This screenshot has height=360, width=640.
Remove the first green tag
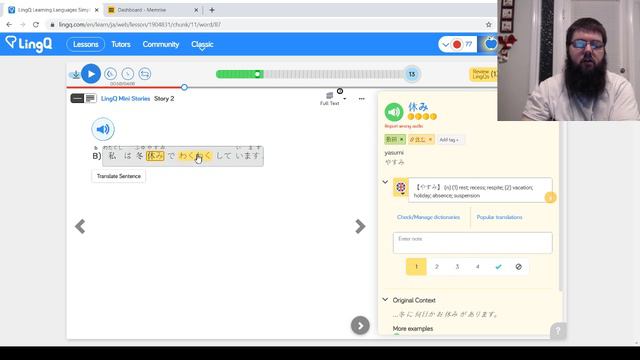click(402, 140)
